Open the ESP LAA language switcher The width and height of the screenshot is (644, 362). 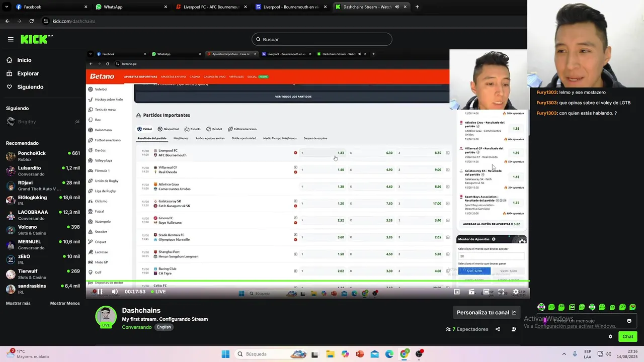pyautogui.click(x=588, y=354)
